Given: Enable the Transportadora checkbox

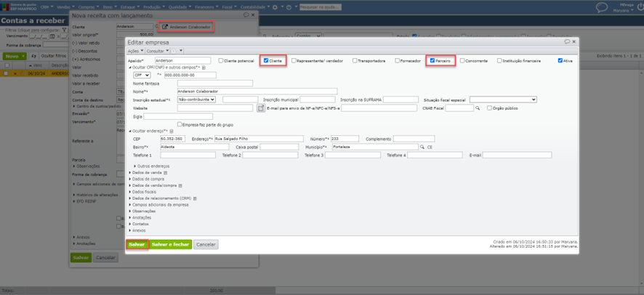Looking at the screenshot, I should coord(355,60).
